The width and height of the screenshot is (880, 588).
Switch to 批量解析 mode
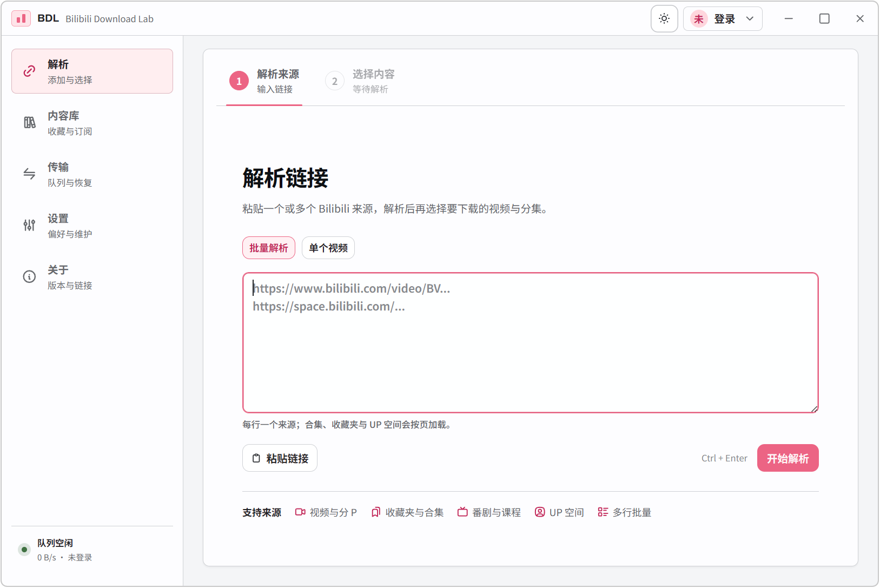[x=269, y=248]
